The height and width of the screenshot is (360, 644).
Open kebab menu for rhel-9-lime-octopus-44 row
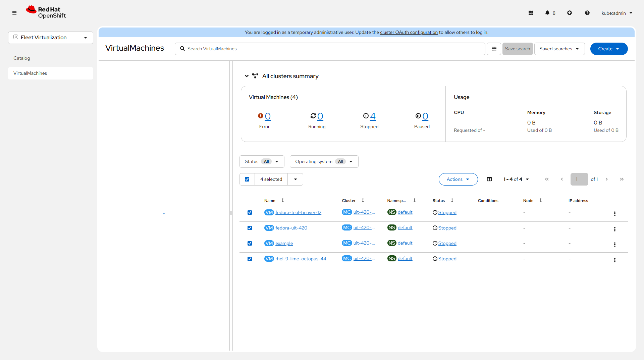[615, 260]
